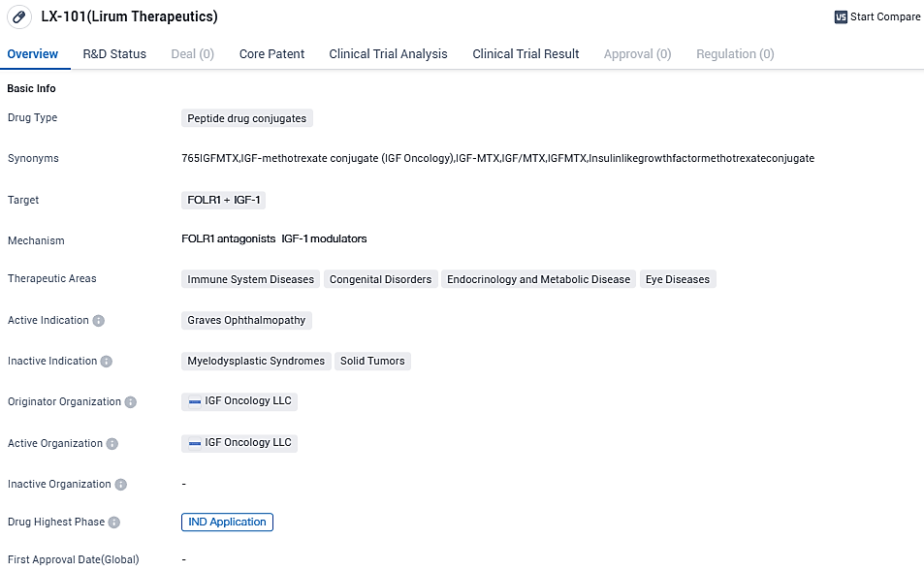Viewport: 924px width, 571px height.
Task: Click info icon next to Inactive Indication
Action: click(107, 362)
